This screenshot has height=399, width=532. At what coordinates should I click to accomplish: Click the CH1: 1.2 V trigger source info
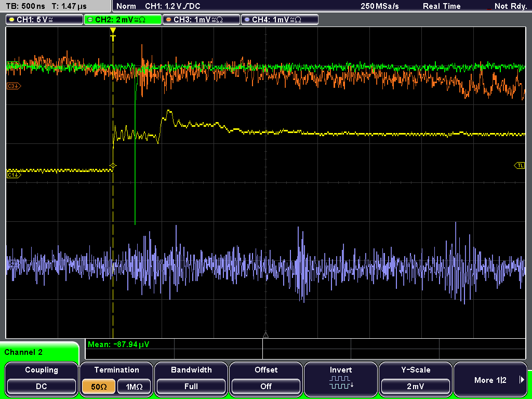point(172,6)
